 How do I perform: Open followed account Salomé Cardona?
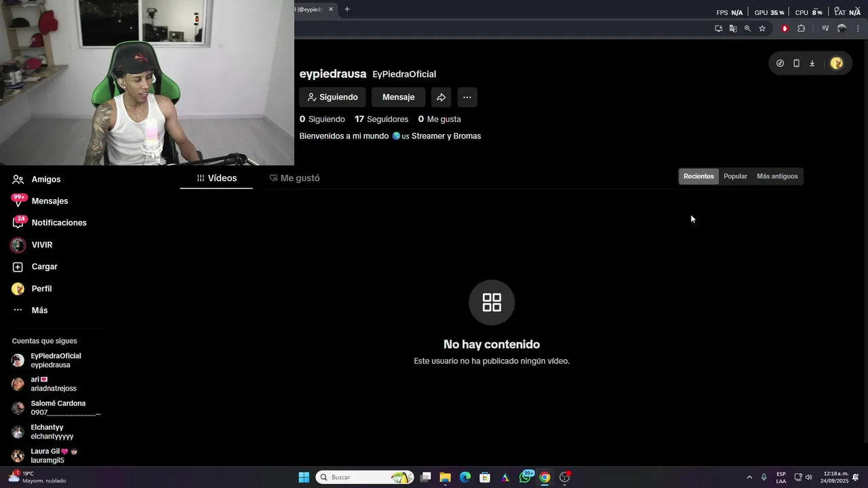(x=56, y=408)
